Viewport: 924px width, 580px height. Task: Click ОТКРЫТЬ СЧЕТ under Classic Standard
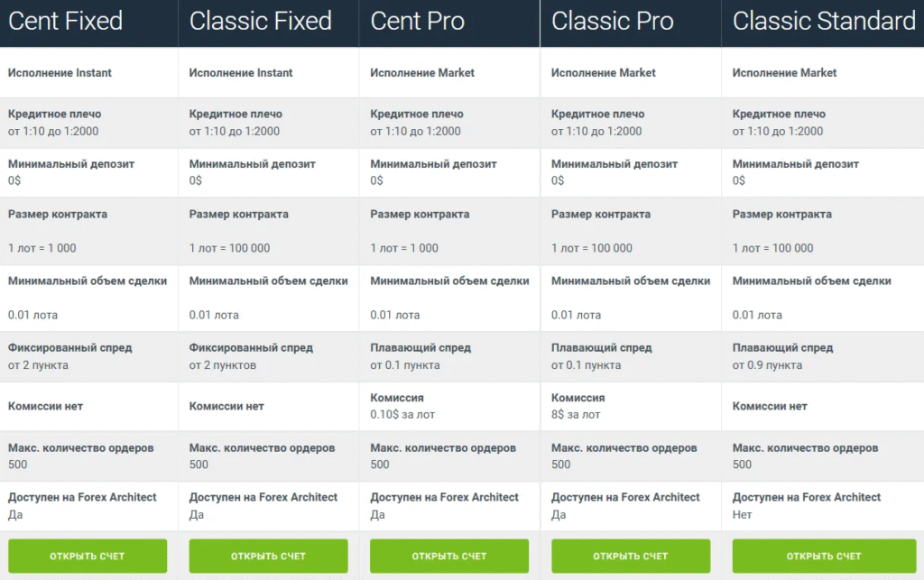click(823, 556)
